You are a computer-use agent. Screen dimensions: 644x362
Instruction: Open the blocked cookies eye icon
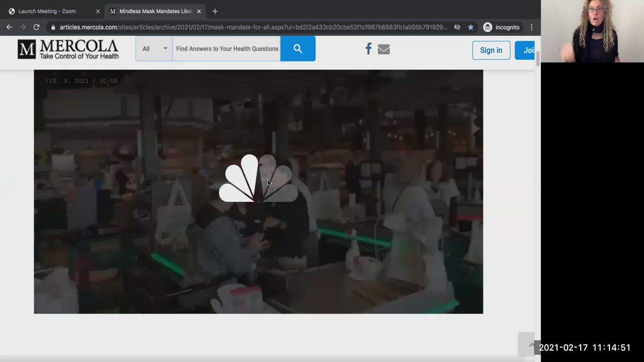coord(457,27)
